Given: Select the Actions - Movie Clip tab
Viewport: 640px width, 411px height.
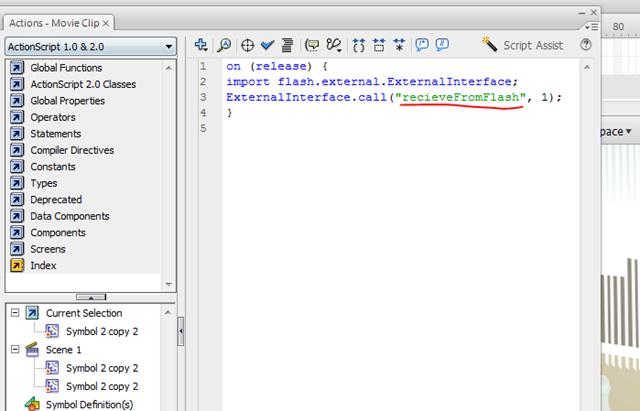Looking at the screenshot, I should click(54, 23).
